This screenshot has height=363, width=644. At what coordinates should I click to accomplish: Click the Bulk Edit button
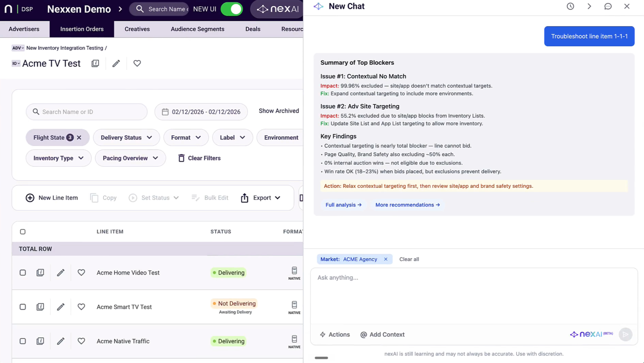coord(210,198)
